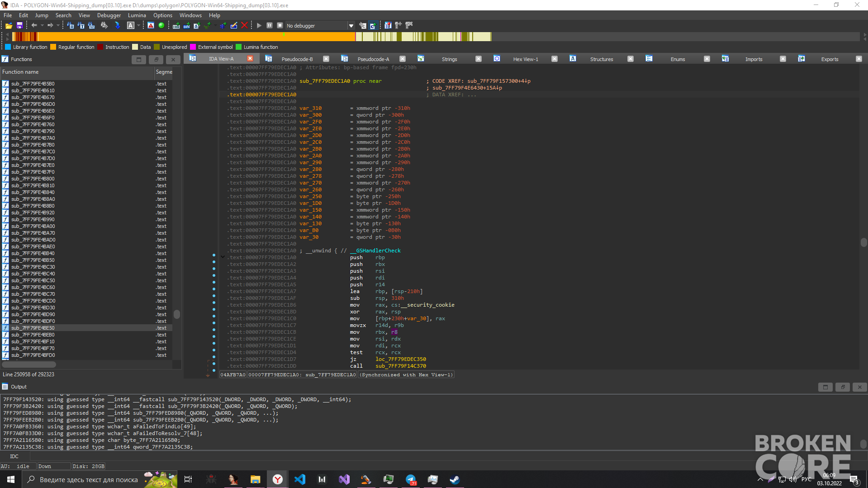Screen dimensions: 868x488
Task: Click the red X delete toolbar icon
Action: tap(244, 26)
